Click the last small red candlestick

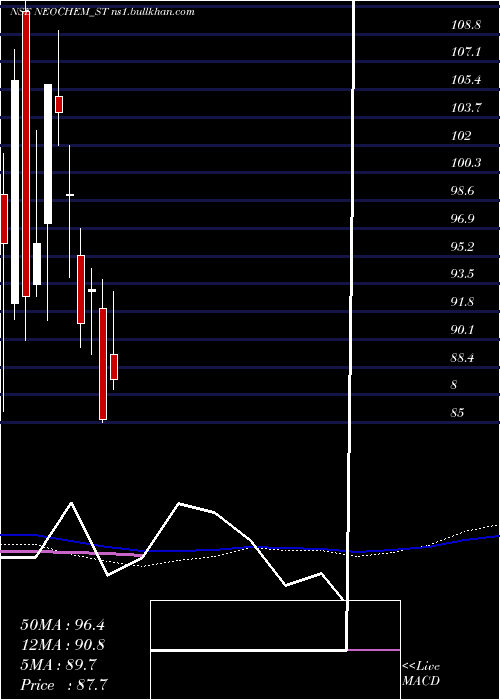tap(114, 367)
